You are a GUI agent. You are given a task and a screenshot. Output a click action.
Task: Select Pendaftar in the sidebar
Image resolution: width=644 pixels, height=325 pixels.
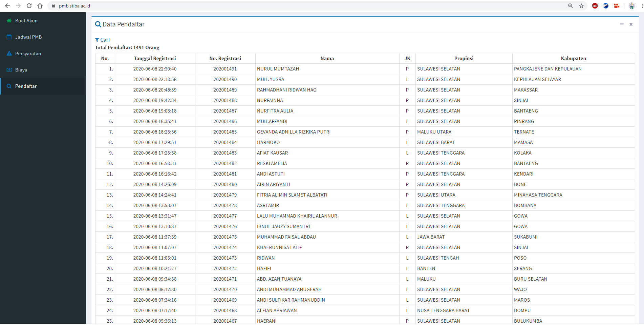(x=26, y=86)
